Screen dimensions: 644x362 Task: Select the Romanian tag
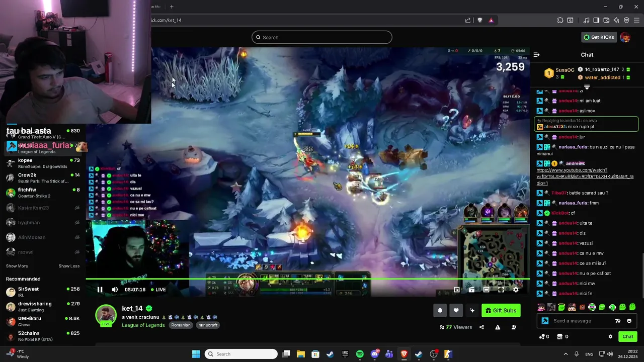pos(181,325)
